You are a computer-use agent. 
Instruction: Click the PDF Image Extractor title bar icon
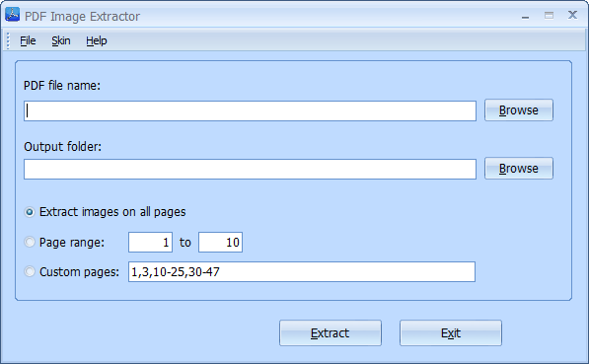point(12,15)
